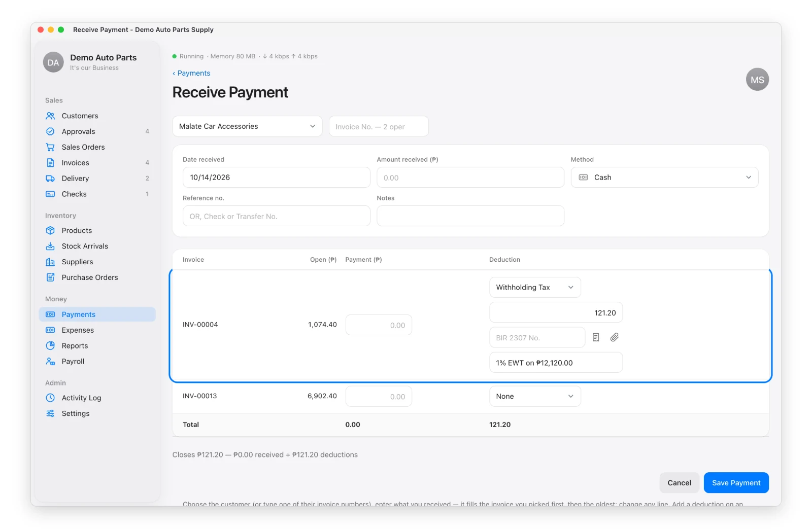This screenshot has width=812, height=529.
Task: Focus the Invoice No. search field
Action: point(379,126)
